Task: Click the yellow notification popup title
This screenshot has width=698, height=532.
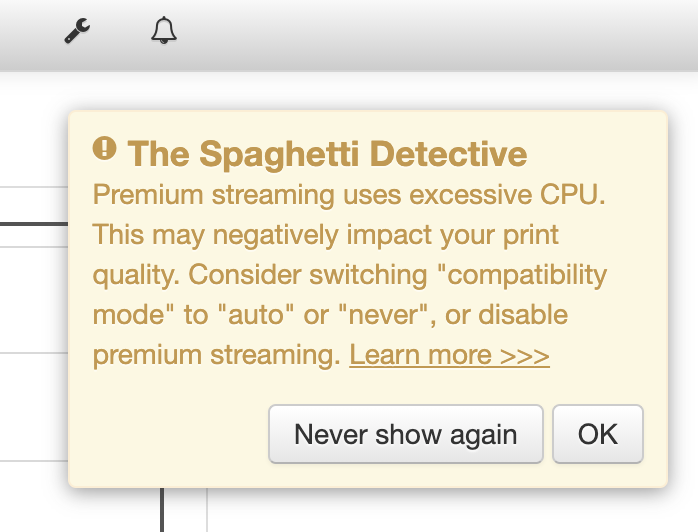Action: click(327, 153)
